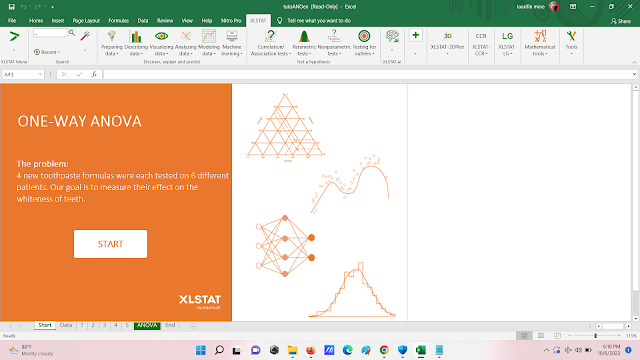The image size is (640, 360).
Task: Expand the Name Box dropdown arrow
Action: click(40, 74)
